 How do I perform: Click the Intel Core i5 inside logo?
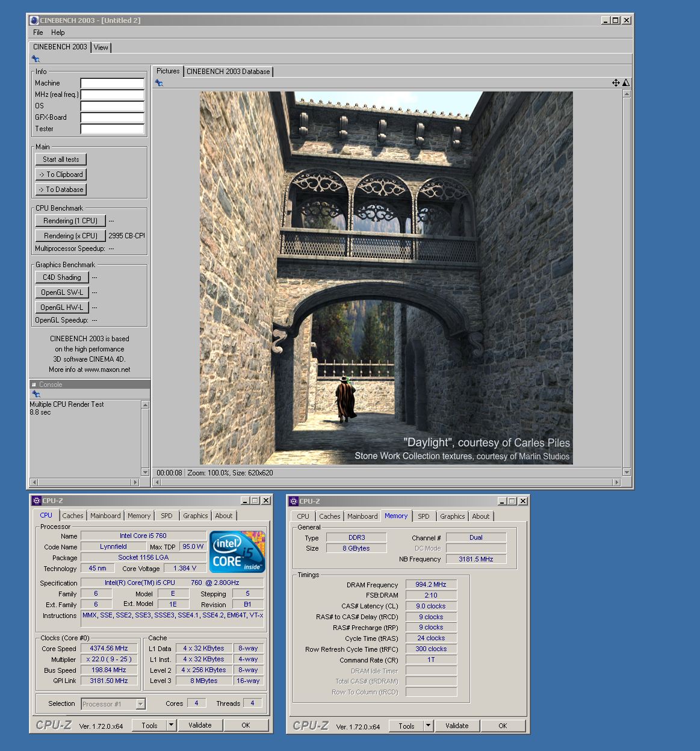pyautogui.click(x=237, y=551)
